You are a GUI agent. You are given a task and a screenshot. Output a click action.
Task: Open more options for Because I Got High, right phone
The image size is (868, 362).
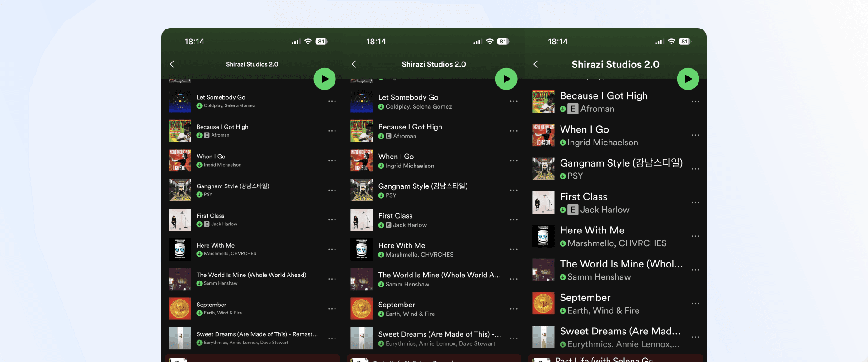[695, 101]
